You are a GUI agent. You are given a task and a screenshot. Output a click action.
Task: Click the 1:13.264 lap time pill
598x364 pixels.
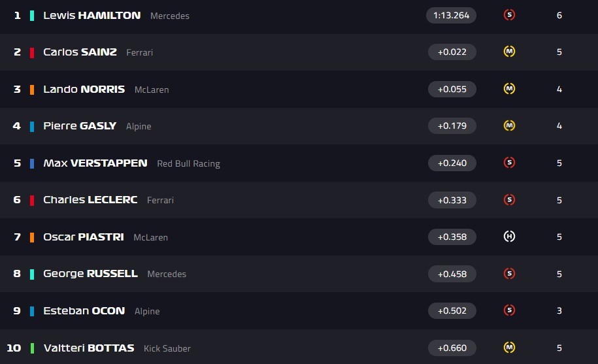[452, 15]
